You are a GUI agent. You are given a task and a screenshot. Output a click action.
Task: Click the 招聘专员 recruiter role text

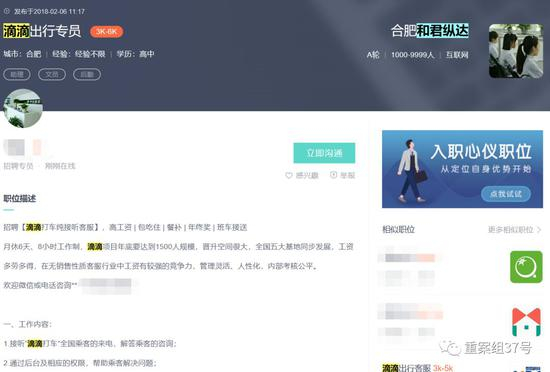click(x=18, y=166)
